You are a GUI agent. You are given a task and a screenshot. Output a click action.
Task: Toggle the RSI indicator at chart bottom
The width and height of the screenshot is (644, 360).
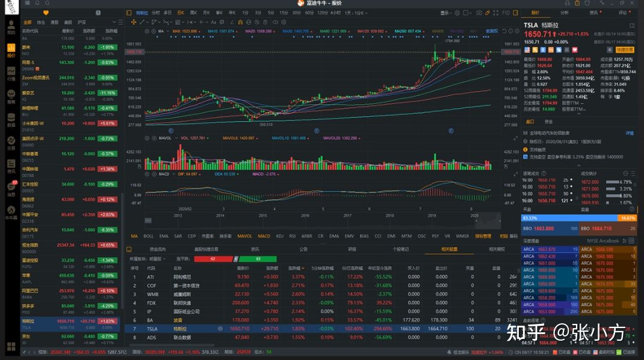tap(293, 237)
